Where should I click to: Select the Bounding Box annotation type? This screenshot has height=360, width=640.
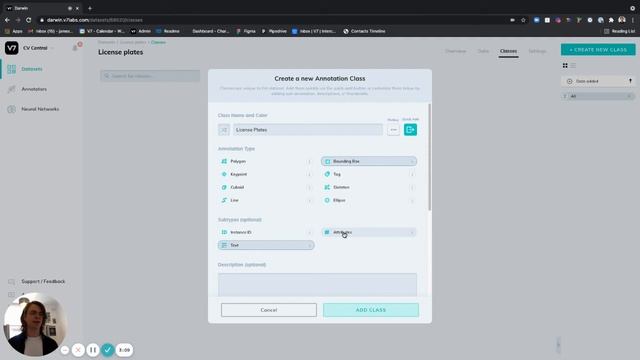tap(369, 161)
